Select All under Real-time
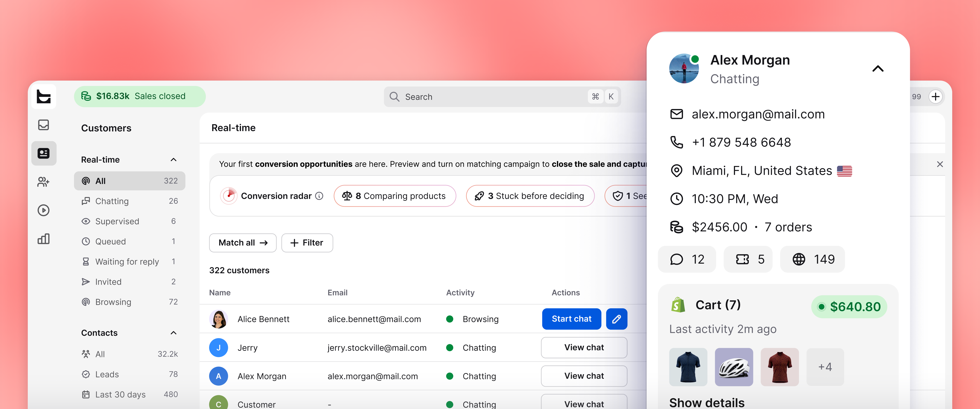Screen dimensions: 980x409 tap(129, 181)
